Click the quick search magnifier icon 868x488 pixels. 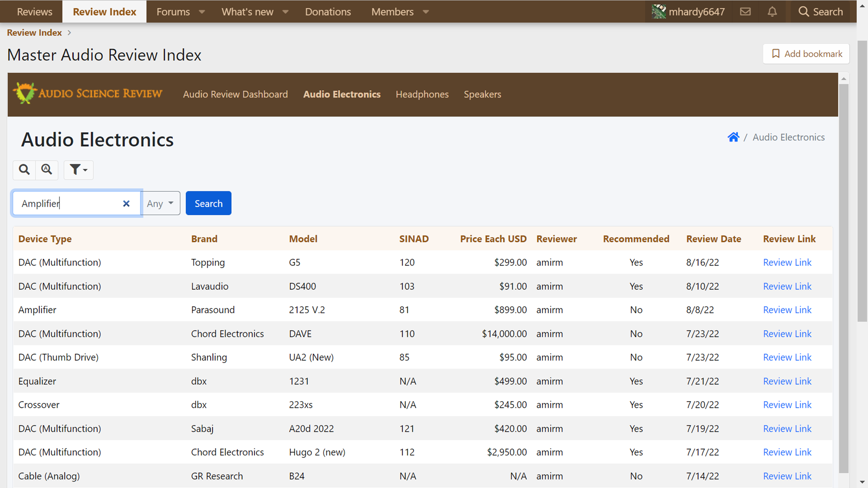click(x=24, y=170)
